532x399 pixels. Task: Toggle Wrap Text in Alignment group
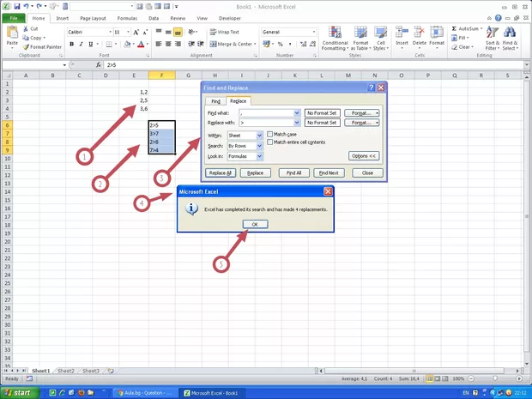click(x=226, y=32)
